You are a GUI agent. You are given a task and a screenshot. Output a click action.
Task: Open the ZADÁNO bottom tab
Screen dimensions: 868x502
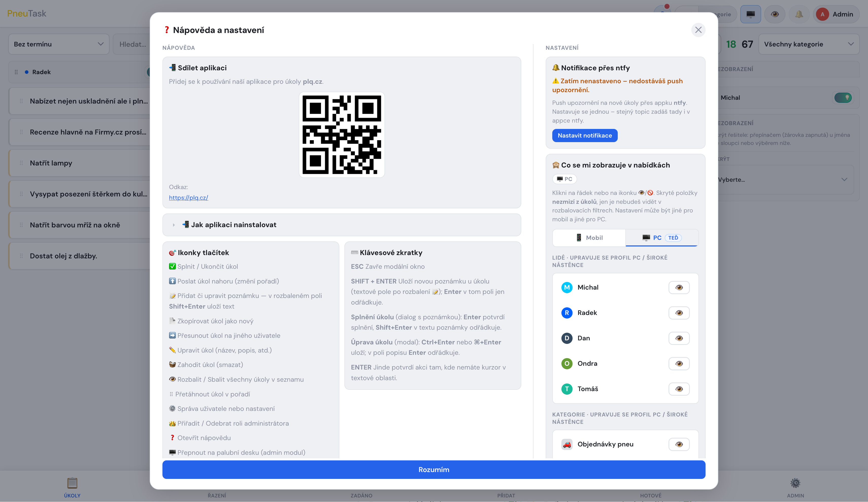coord(361,495)
